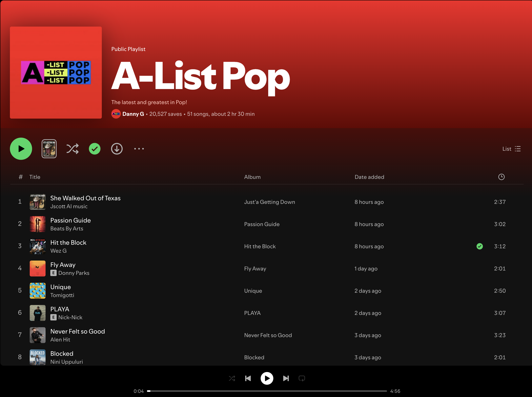Open artist Tomigotti

click(x=62, y=295)
